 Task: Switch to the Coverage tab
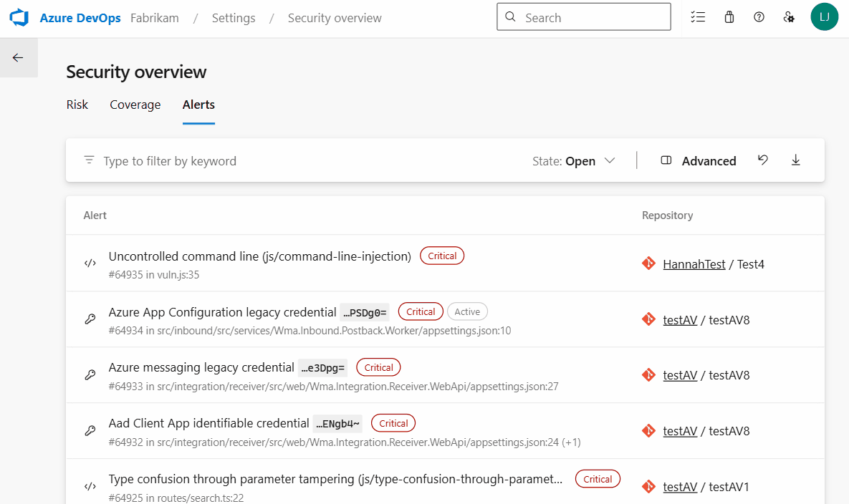point(135,105)
